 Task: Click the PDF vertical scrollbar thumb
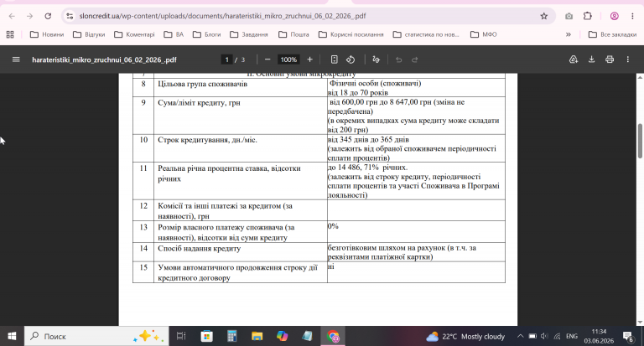click(640, 141)
